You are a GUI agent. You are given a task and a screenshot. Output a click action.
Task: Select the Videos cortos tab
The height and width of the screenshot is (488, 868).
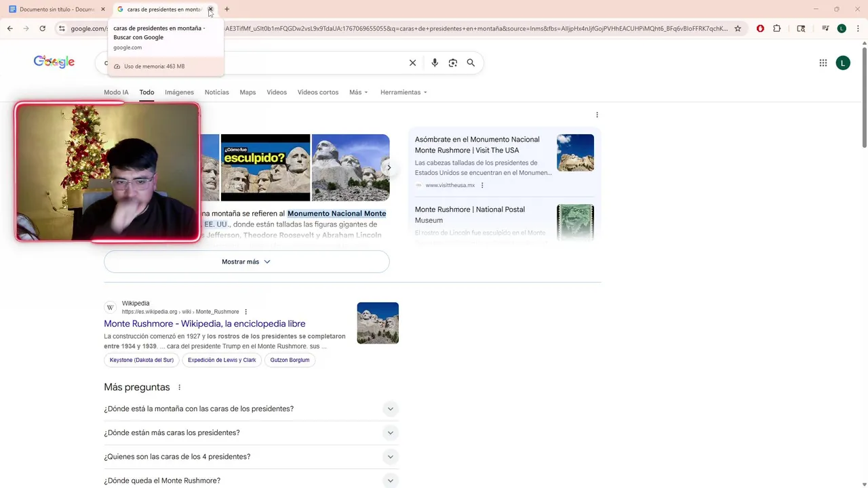(318, 92)
